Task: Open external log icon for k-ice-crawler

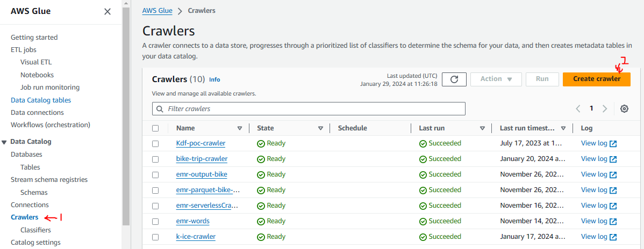Action: 613,237
